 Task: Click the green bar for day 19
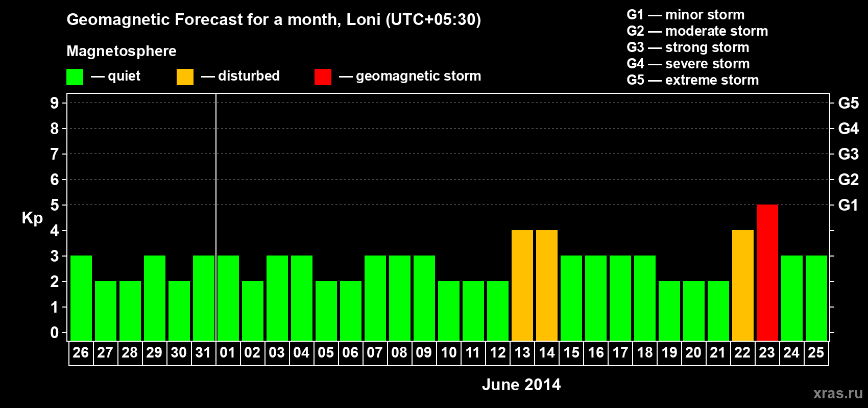[x=669, y=311]
